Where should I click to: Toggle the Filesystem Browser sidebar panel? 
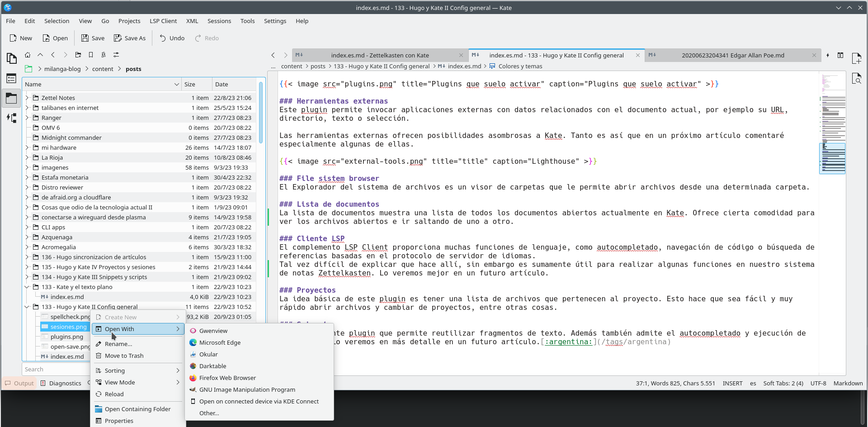click(11, 98)
